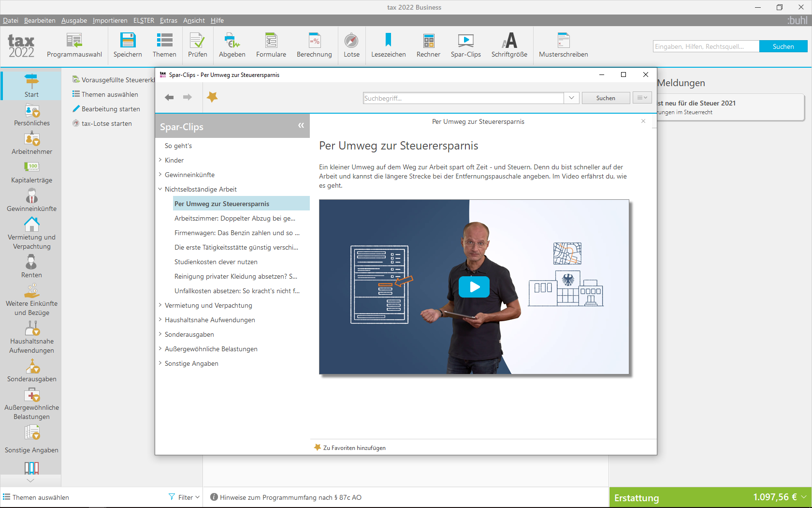The image size is (812, 508).
Task: Focus the Eingaben, Hilfen, Rechtsquellen search field
Action: (x=706, y=46)
